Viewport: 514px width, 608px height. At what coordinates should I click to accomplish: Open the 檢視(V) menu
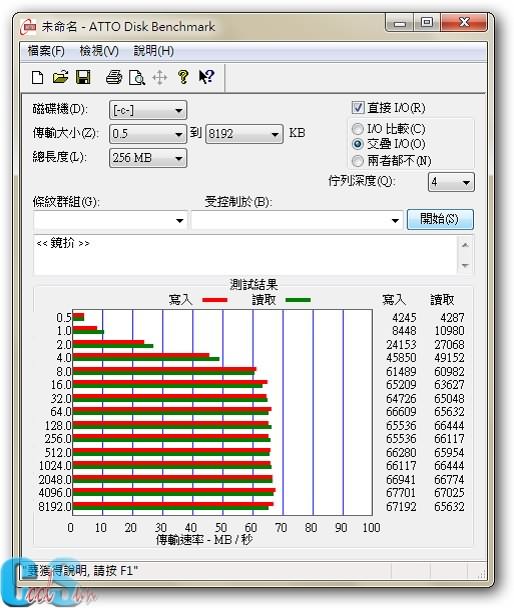[99, 51]
